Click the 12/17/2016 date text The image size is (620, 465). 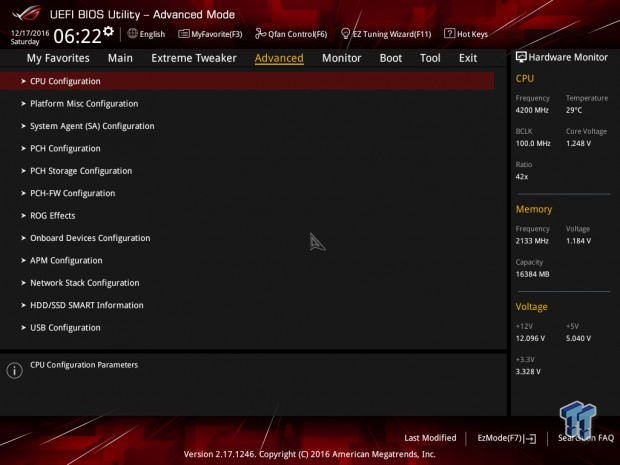(x=30, y=33)
